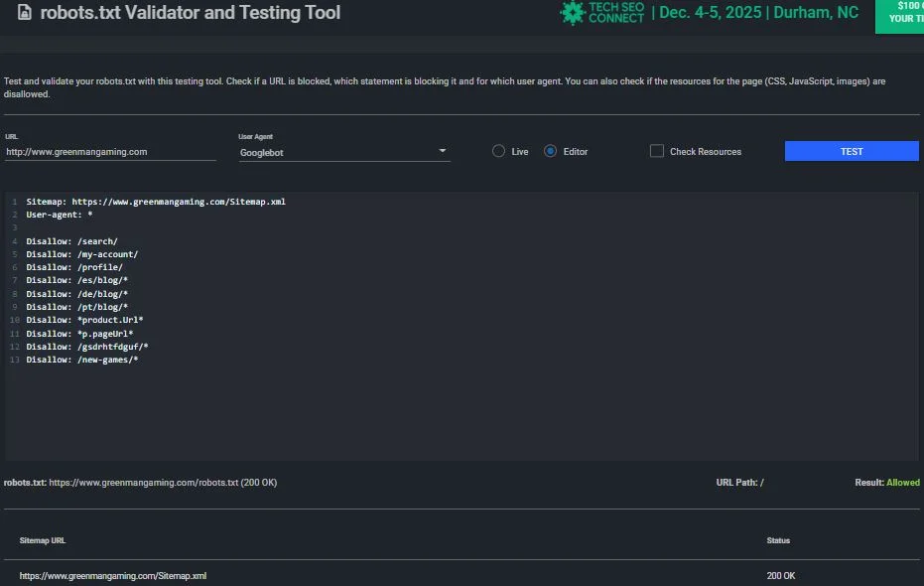Click the green $100 ticket button
924x586 pixels.
(x=900, y=17)
